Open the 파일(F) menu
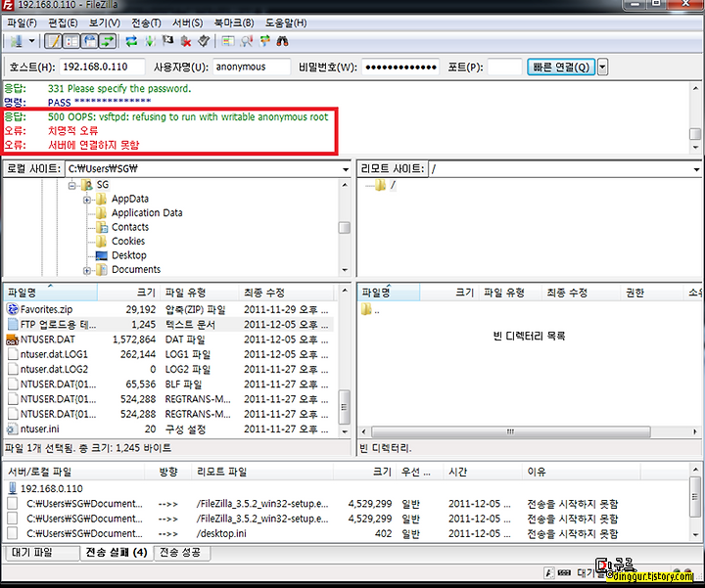Viewport: 705px width, 588px height. pyautogui.click(x=22, y=23)
